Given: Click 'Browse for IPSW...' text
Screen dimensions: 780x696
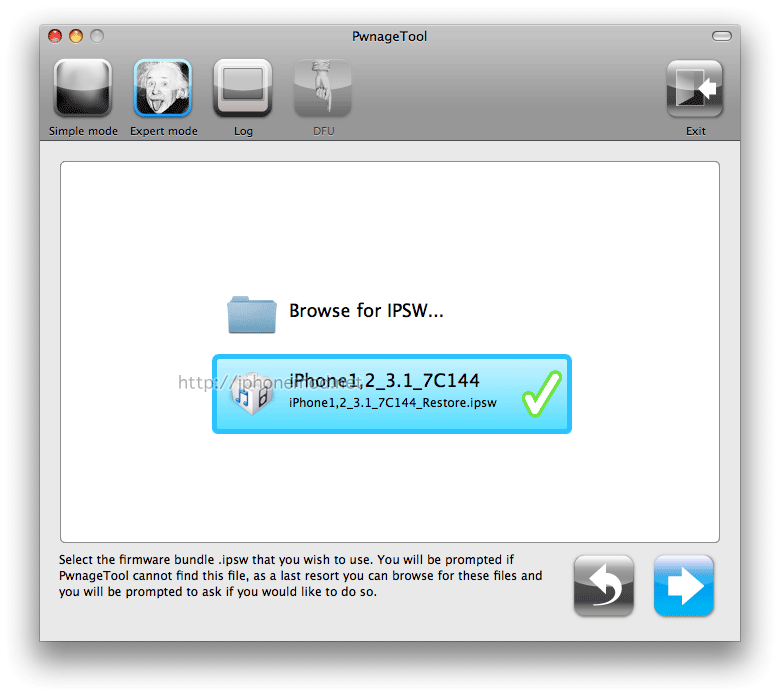Looking at the screenshot, I should [366, 310].
